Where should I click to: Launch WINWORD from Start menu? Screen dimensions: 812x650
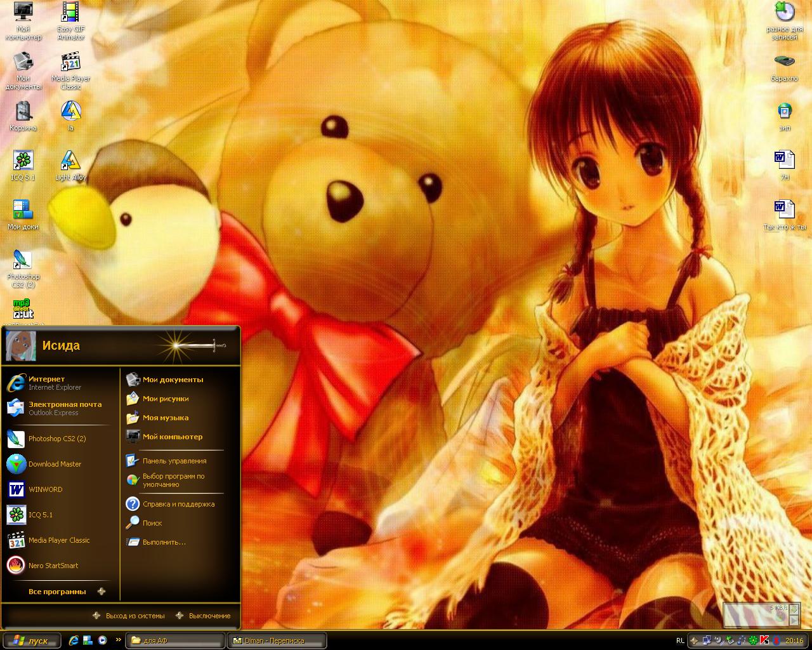pyautogui.click(x=60, y=489)
